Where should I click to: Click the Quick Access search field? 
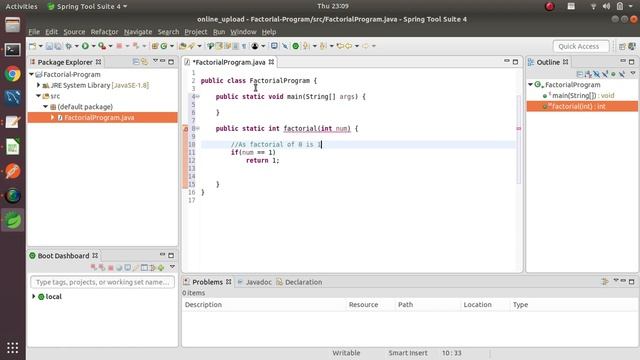tap(581, 46)
